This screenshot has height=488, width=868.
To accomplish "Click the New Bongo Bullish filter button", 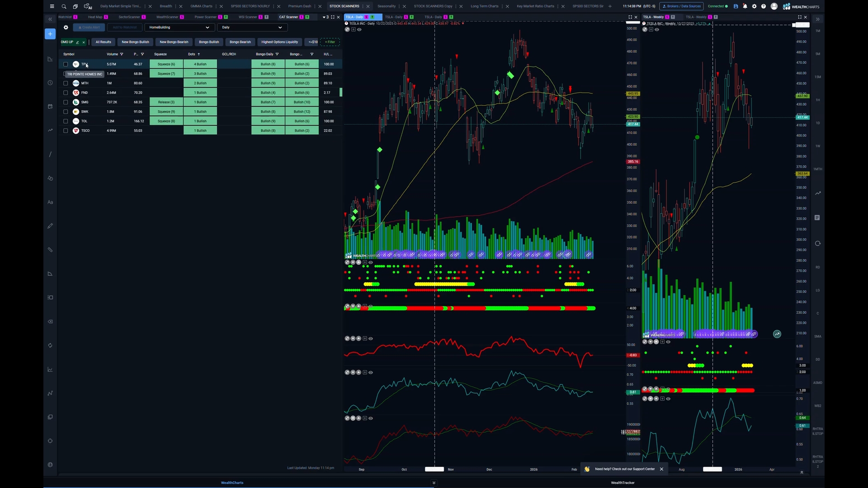I will pyautogui.click(x=135, y=42).
